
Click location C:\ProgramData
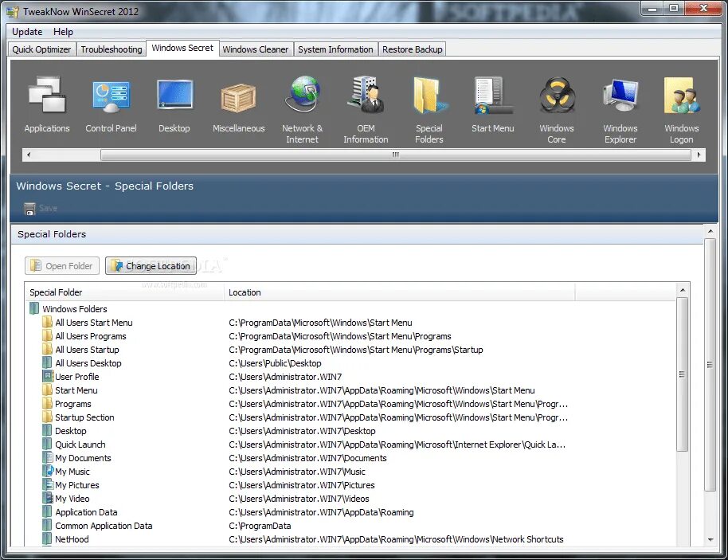(260, 526)
